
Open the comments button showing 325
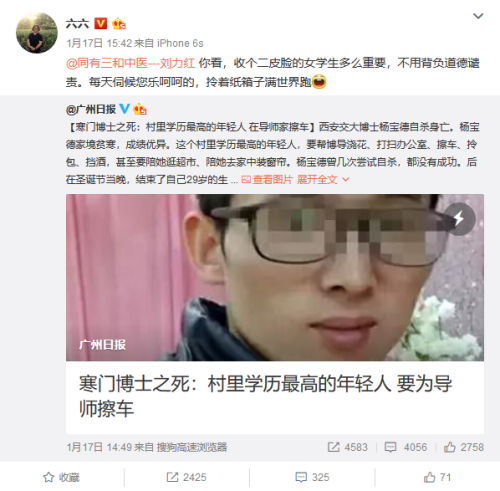coord(312,477)
